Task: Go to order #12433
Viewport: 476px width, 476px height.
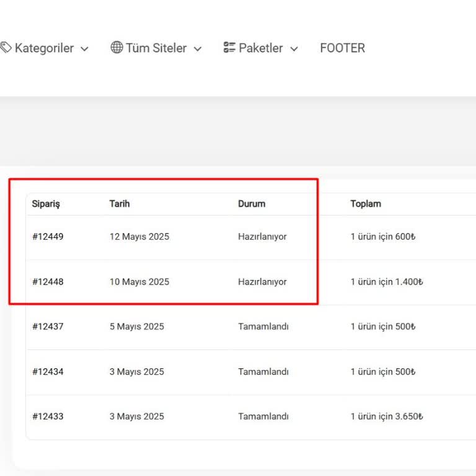Action: click(x=48, y=416)
